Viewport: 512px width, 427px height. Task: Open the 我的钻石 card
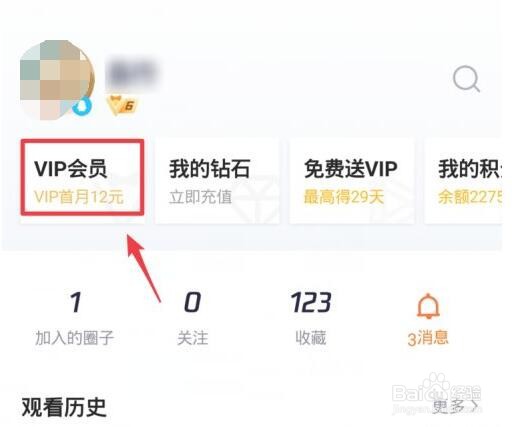coord(217,181)
